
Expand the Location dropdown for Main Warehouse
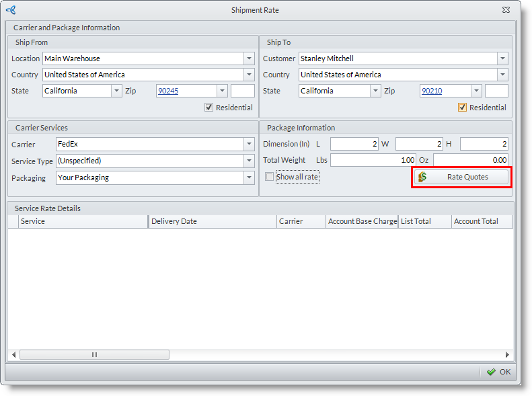point(249,58)
